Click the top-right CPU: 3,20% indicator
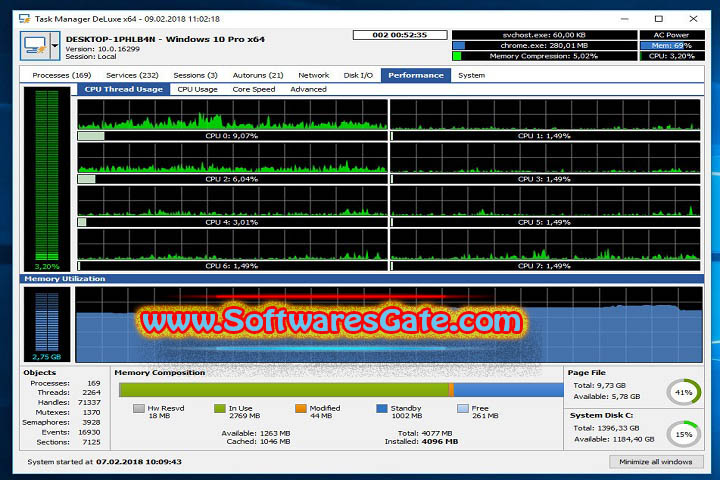 pyautogui.click(x=672, y=56)
